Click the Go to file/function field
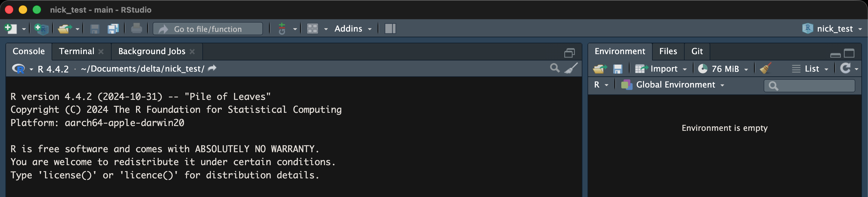Screen dimensions: 868x197 208,29
